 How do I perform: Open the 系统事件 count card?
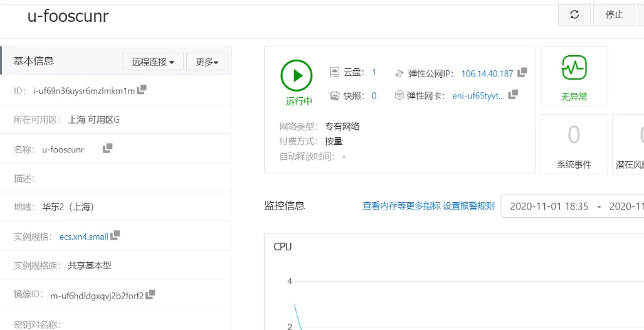pyautogui.click(x=574, y=144)
